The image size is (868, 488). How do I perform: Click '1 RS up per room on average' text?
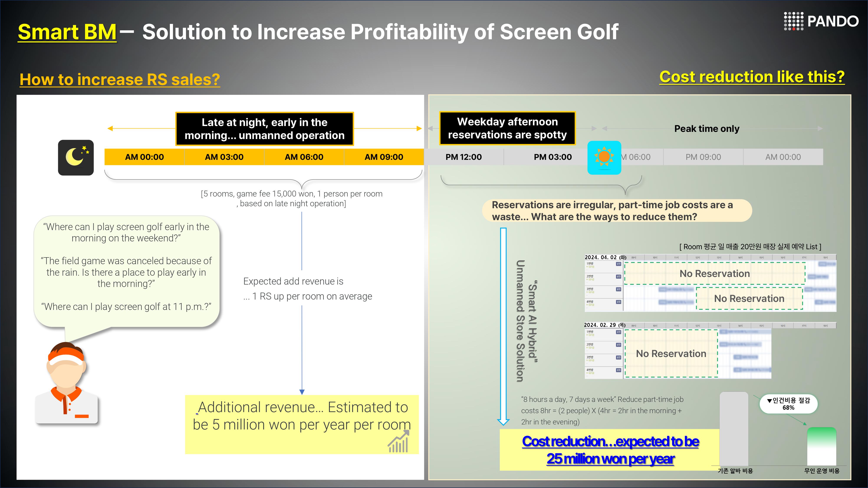tap(308, 296)
